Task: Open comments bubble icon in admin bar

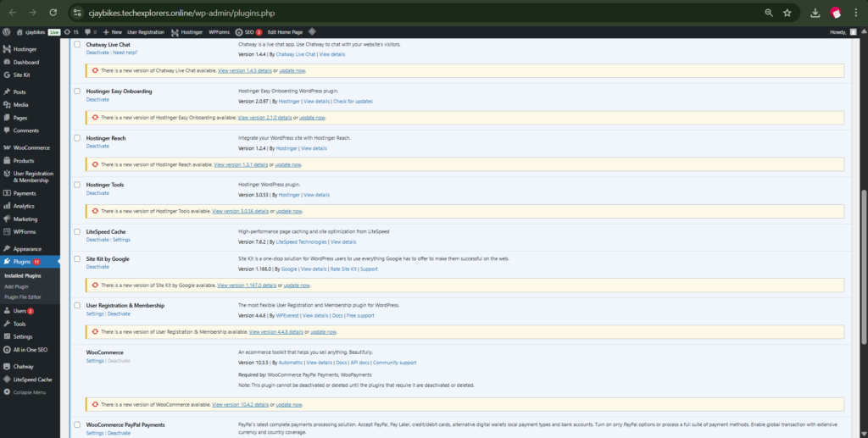Action: [87, 32]
